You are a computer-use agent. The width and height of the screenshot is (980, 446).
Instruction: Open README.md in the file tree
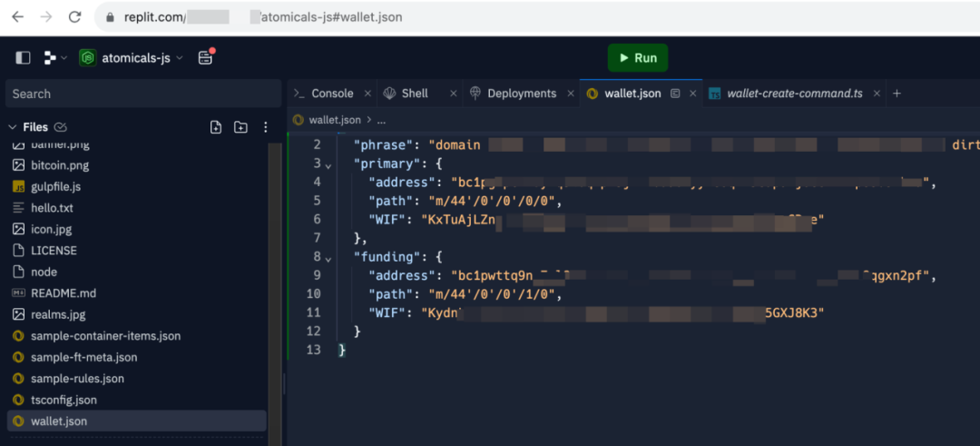pyautogui.click(x=63, y=293)
